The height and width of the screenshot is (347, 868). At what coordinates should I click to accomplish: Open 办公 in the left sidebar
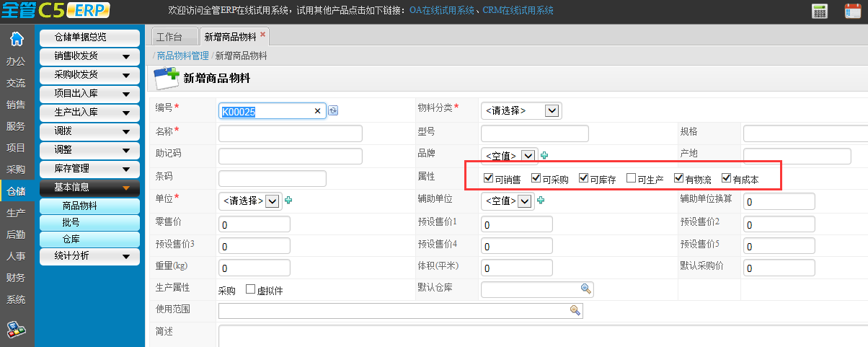(16, 61)
